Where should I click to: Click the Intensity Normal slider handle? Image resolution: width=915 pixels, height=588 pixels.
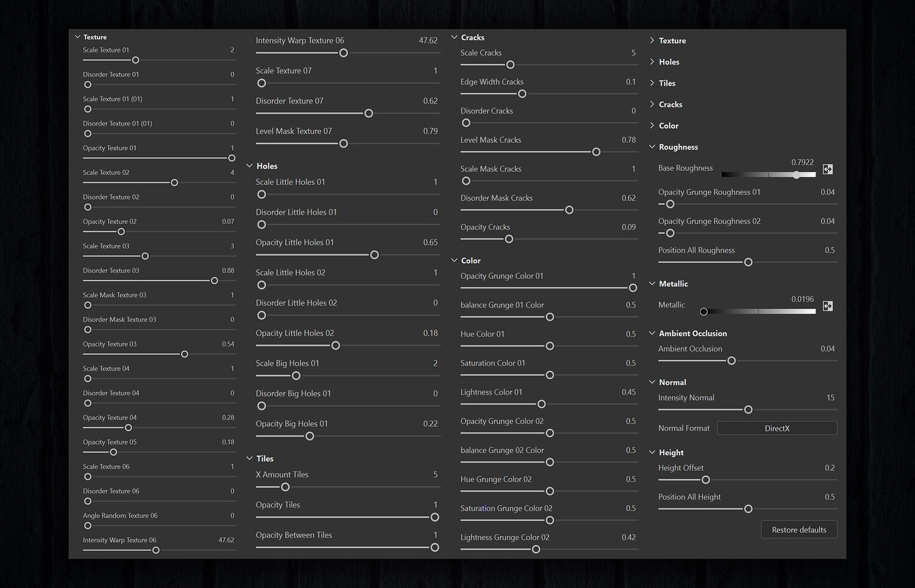point(748,410)
